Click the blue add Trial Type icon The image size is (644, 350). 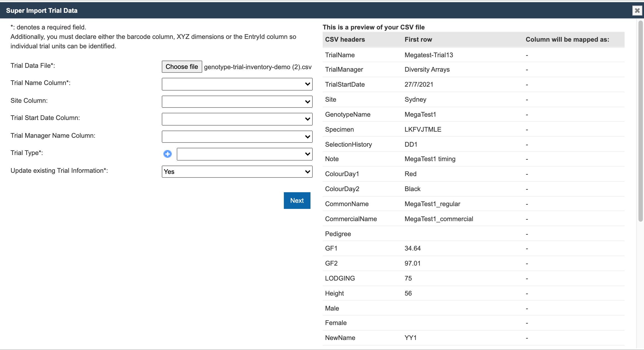(x=167, y=154)
